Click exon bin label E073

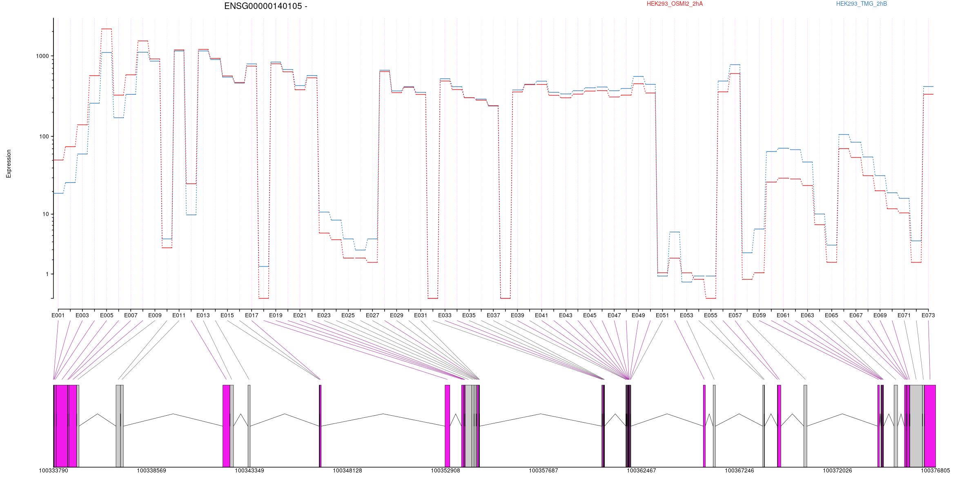pyautogui.click(x=928, y=315)
